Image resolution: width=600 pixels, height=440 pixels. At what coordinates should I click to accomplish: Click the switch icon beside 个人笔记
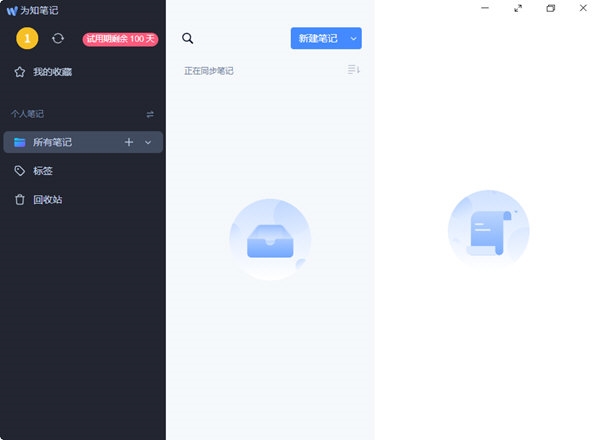coord(150,114)
